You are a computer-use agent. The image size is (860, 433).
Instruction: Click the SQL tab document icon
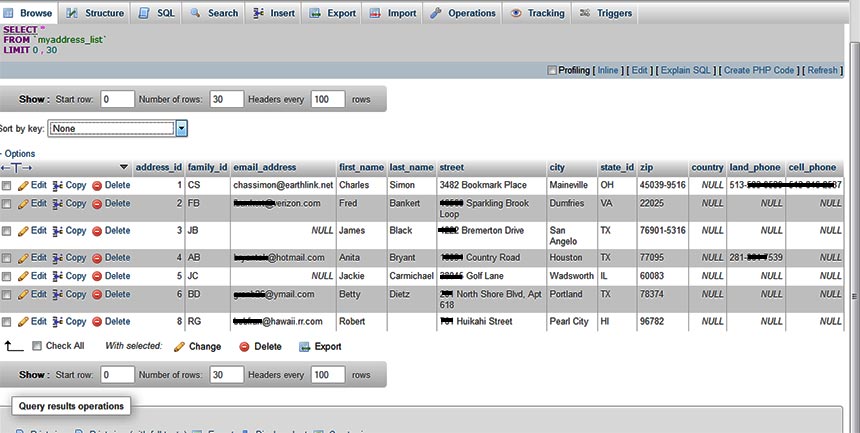click(144, 13)
